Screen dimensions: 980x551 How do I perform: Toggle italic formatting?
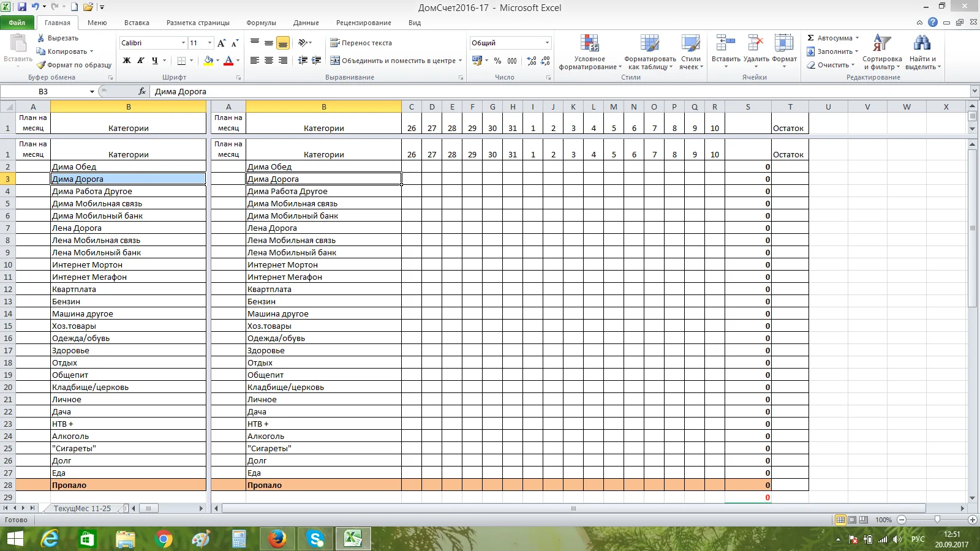[x=141, y=61]
